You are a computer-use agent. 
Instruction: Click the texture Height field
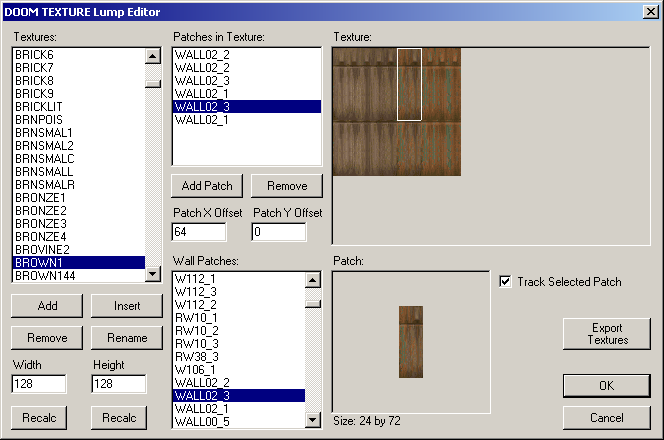[119, 384]
